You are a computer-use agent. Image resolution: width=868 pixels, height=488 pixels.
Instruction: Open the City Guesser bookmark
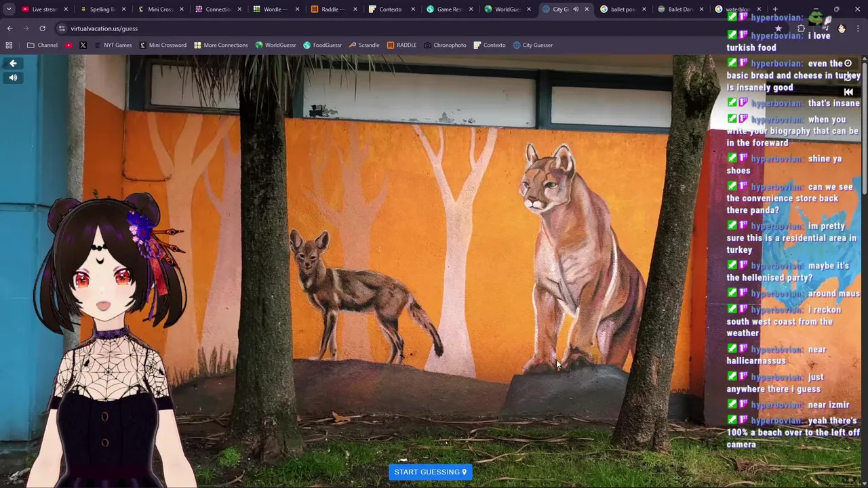(533, 45)
